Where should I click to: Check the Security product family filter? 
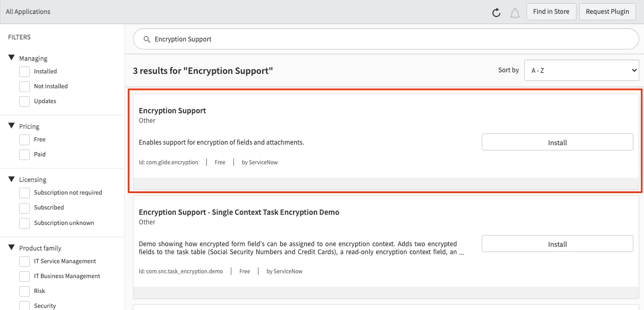(x=24, y=305)
